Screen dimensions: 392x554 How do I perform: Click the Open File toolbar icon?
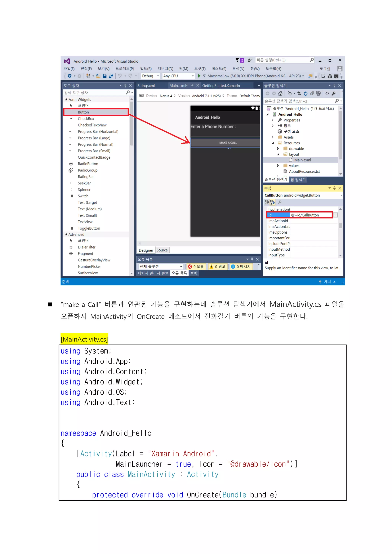click(98, 76)
